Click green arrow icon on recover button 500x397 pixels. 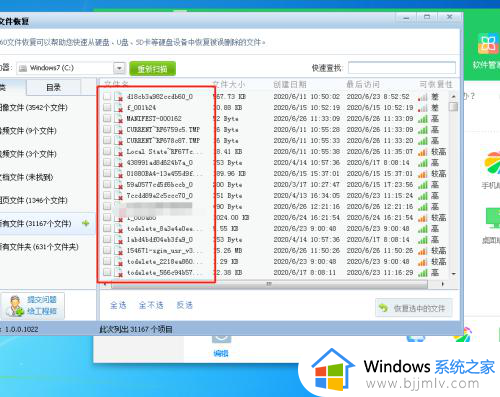click(x=384, y=308)
